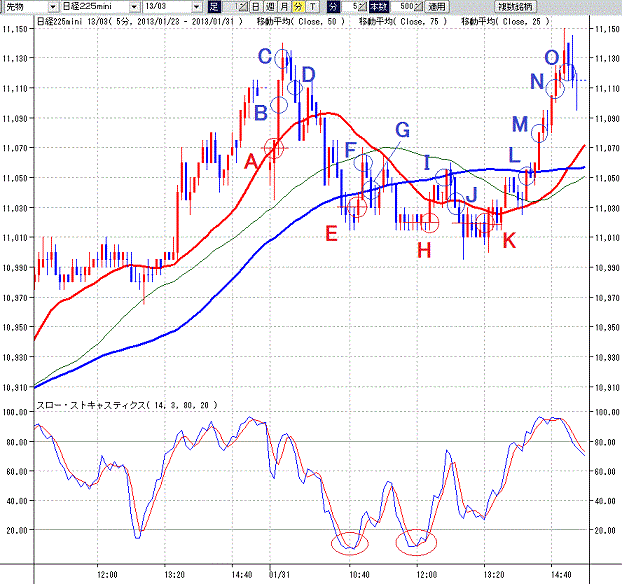This screenshot has width=622, height=584.
Task: Click the 移動平均( Close, 25 ) legend label
Action: [x=505, y=21]
